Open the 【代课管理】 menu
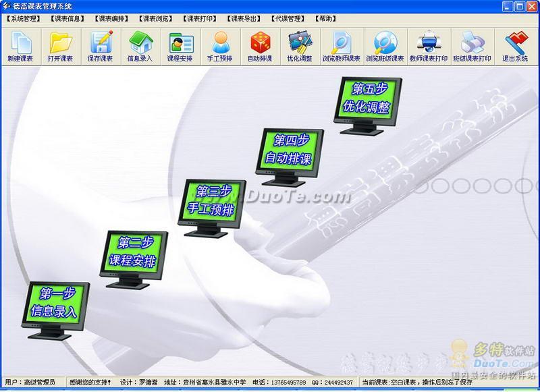 [x=288, y=19]
